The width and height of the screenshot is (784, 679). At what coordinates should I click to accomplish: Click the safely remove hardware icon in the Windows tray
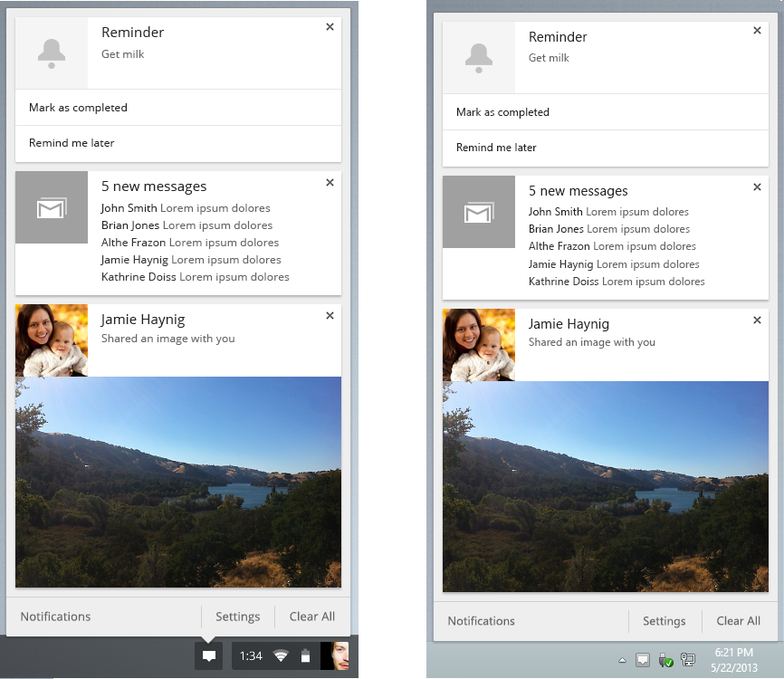click(665, 661)
